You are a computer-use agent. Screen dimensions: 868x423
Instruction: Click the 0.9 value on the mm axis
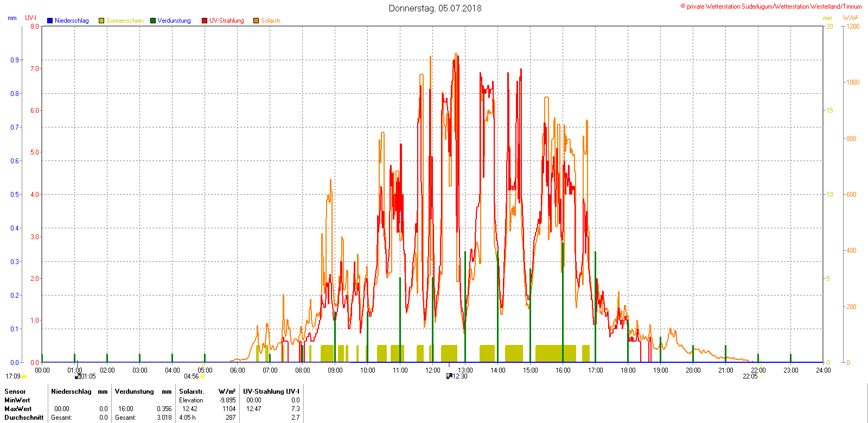(15, 60)
